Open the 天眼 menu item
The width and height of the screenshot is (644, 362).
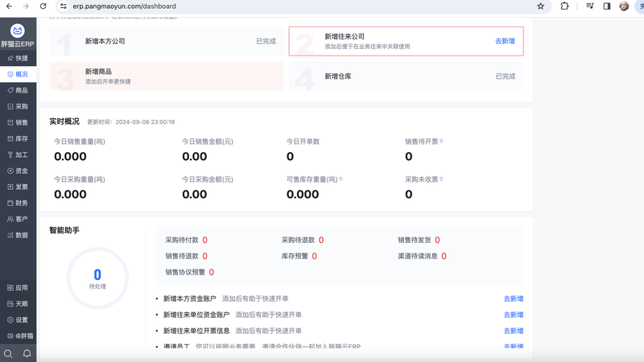coord(18,304)
